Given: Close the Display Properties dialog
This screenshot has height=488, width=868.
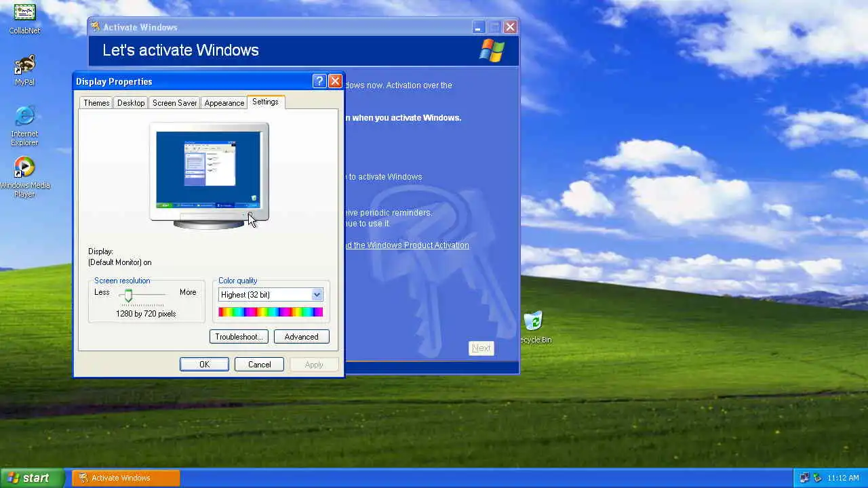Looking at the screenshot, I should click(x=335, y=81).
